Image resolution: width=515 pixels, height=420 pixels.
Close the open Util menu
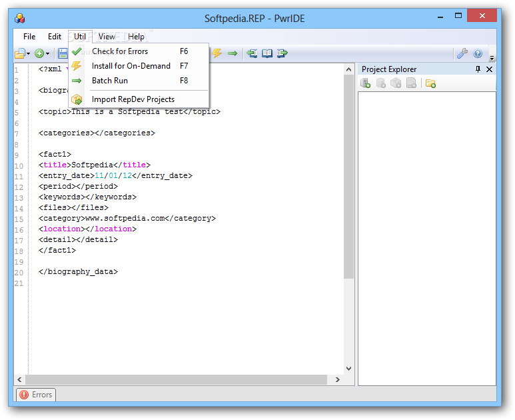pos(80,37)
